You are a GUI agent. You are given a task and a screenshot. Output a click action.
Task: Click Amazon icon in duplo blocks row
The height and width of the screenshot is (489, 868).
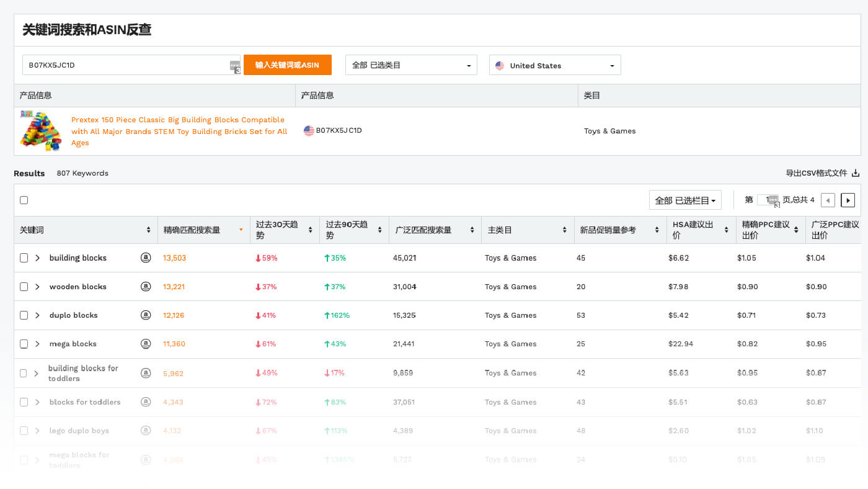pos(146,315)
